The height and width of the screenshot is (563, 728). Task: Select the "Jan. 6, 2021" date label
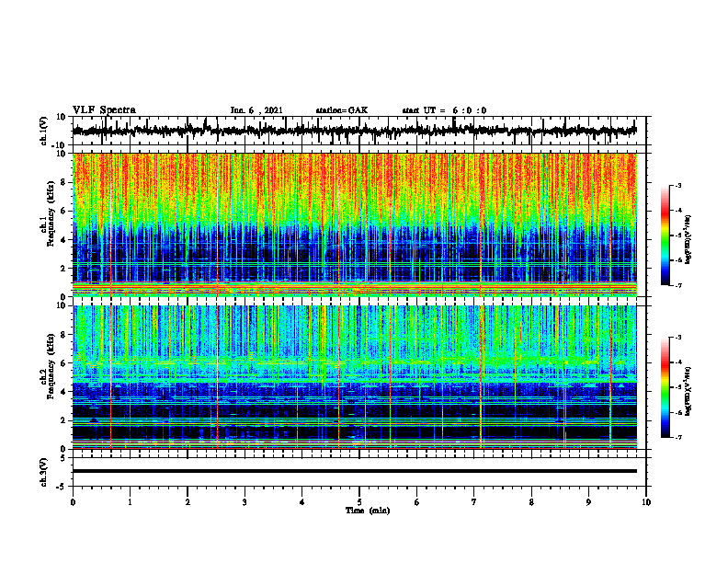[x=256, y=110]
